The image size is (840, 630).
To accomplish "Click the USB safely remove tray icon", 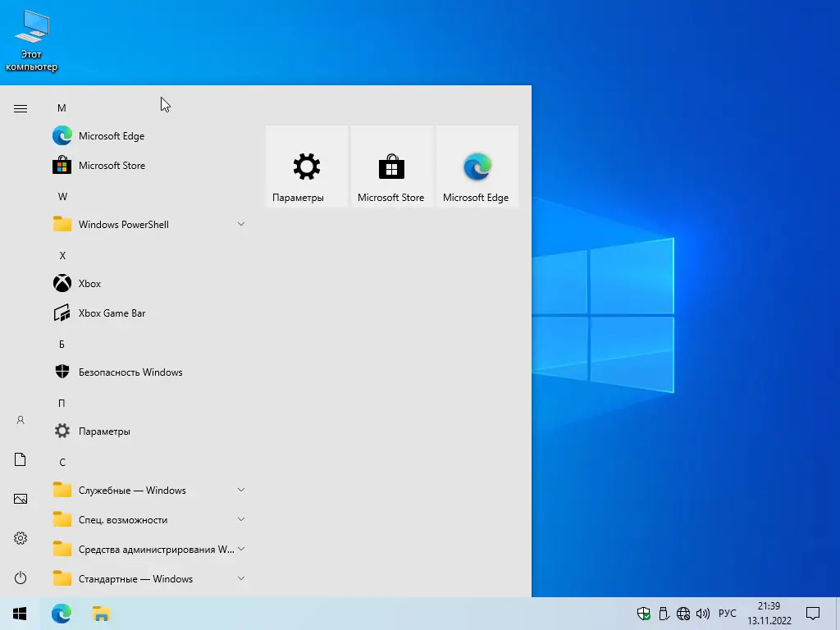I will (x=664, y=614).
